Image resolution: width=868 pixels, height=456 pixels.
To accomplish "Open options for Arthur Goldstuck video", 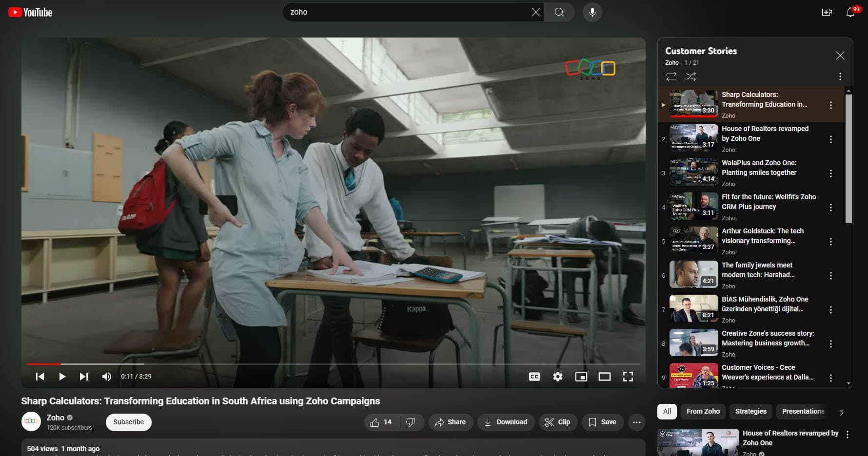I will [x=831, y=242].
